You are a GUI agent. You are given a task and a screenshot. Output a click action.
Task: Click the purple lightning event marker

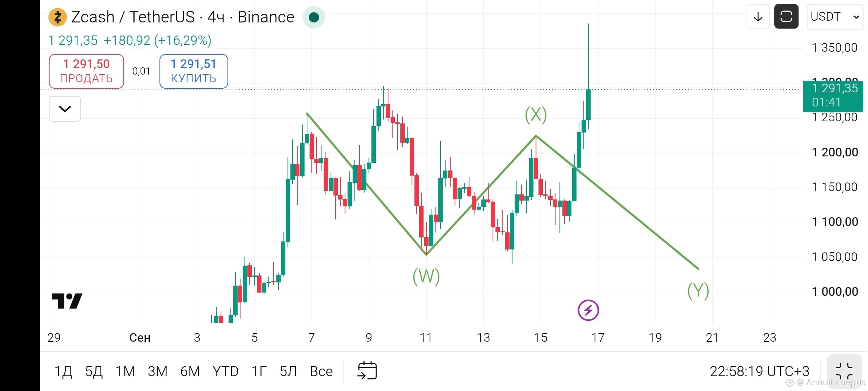point(588,310)
